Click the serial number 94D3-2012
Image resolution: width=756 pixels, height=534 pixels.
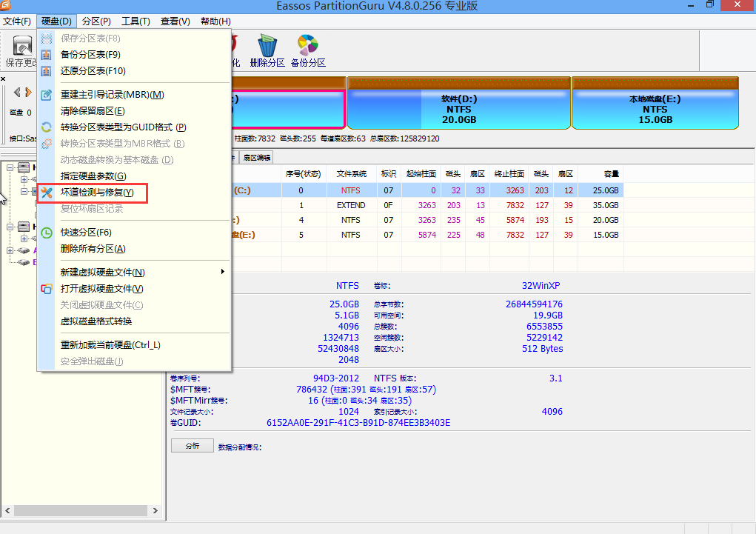click(x=336, y=378)
